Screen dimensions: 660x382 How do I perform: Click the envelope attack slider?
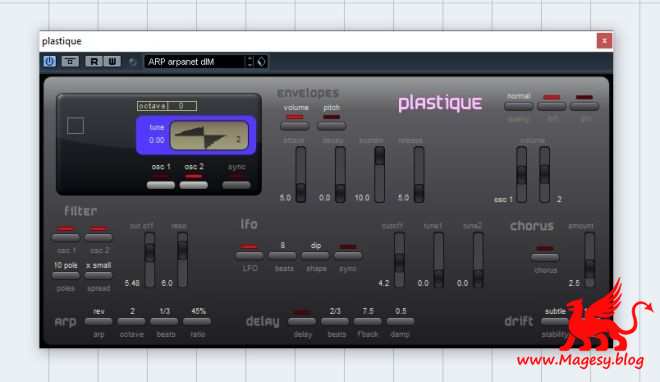[x=301, y=174]
